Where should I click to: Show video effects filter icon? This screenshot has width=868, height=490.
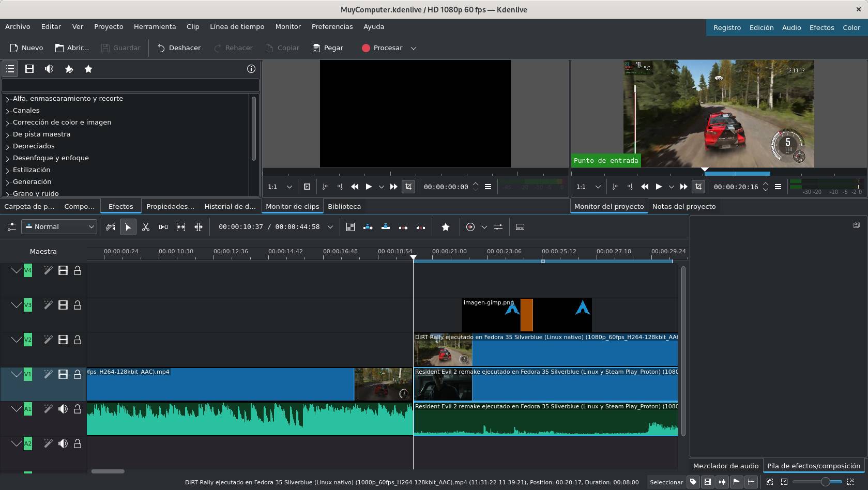click(x=29, y=69)
